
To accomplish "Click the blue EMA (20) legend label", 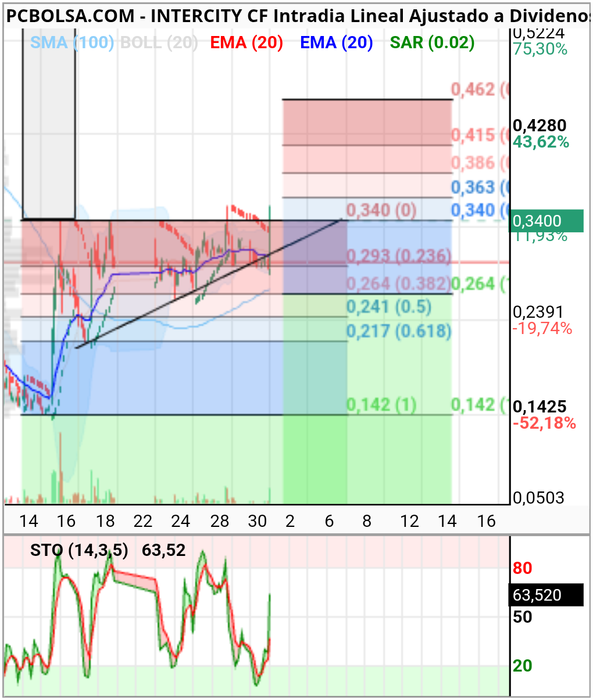I will (336, 42).
